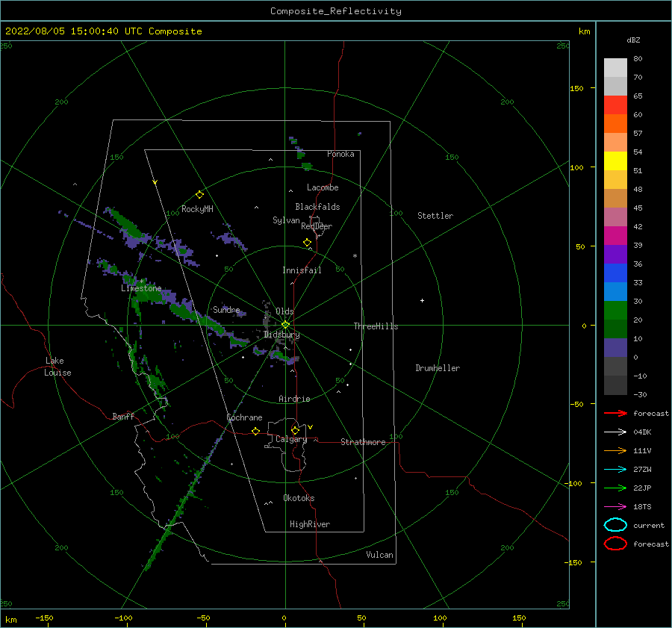Select the yellow diamond at radar center near Olds
672x628 pixels.
point(285,325)
